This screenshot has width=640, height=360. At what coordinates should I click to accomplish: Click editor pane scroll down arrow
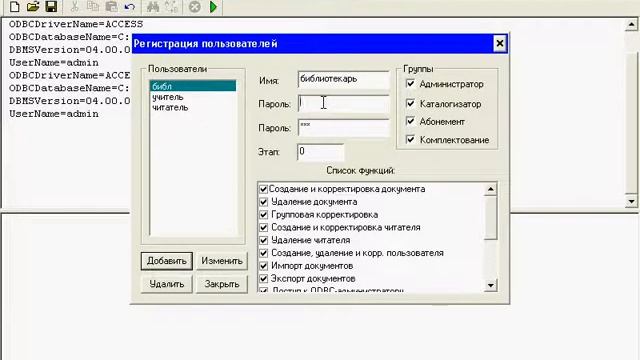631,201
